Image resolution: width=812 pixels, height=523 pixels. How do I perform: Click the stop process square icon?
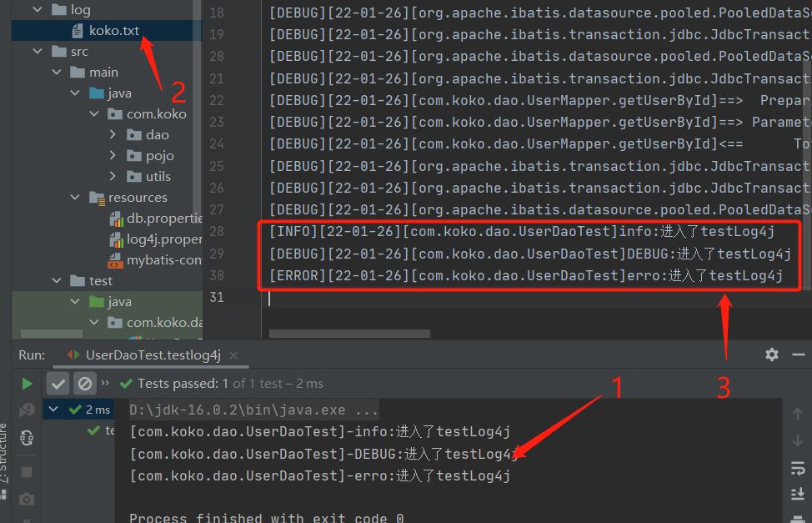[27, 472]
